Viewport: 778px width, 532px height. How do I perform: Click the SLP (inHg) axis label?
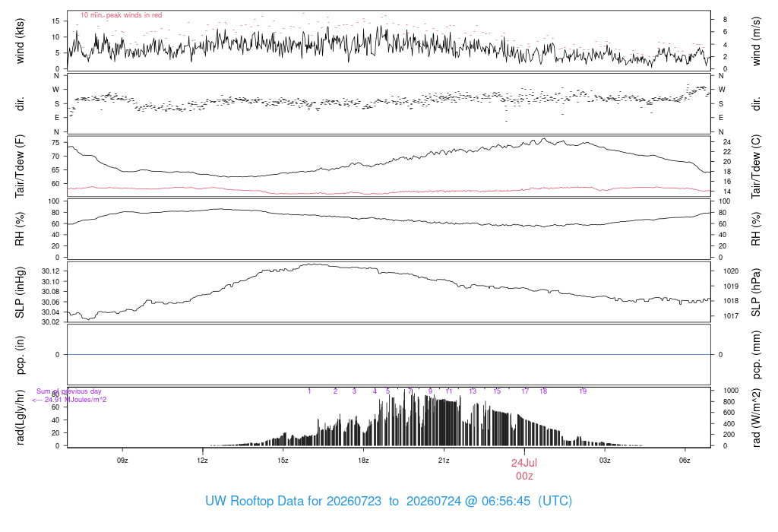pyautogui.click(x=20, y=293)
